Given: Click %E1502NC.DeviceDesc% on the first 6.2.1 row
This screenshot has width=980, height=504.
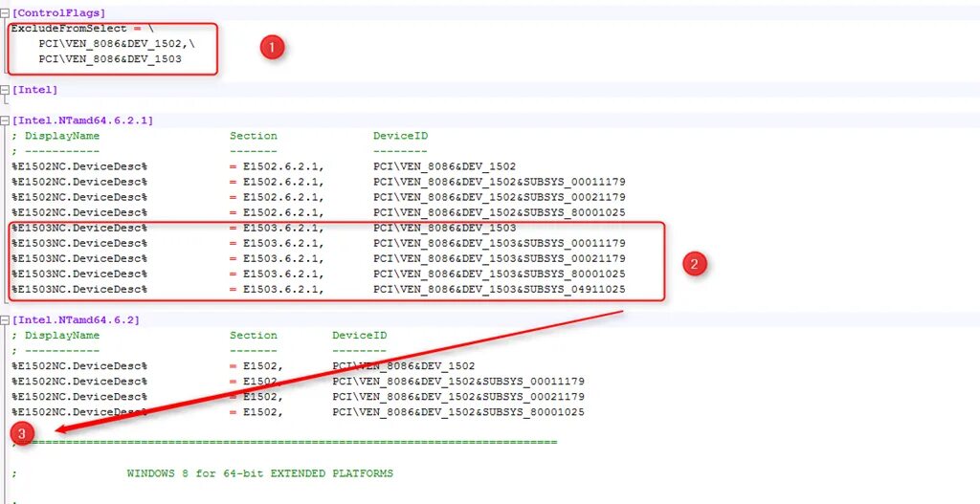Looking at the screenshot, I should point(79,166).
